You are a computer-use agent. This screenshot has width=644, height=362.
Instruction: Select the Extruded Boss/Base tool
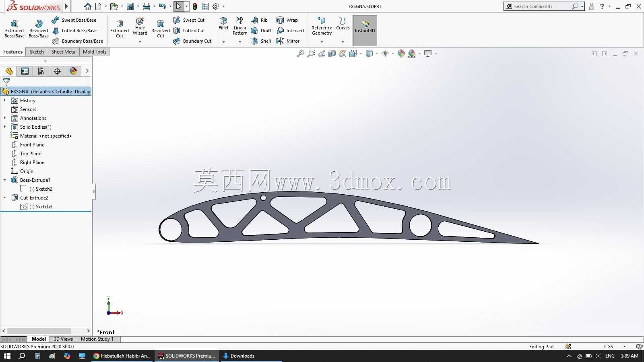point(14,29)
